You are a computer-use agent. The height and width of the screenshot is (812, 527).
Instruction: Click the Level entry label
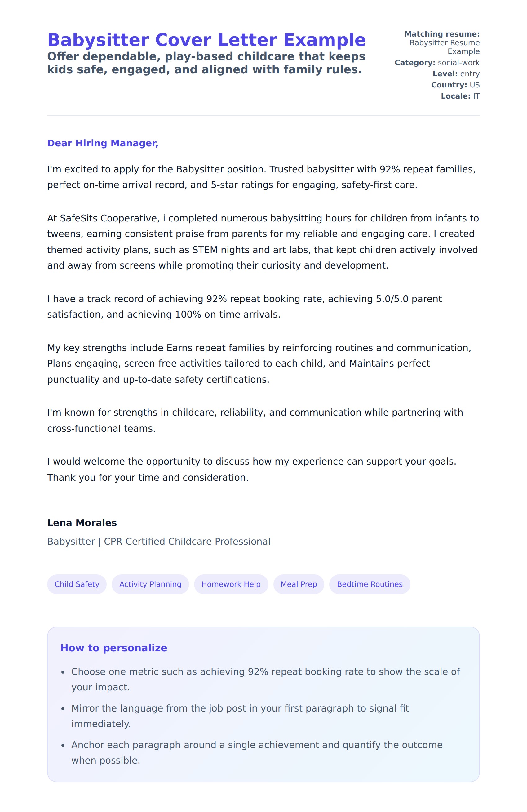pyautogui.click(x=456, y=74)
